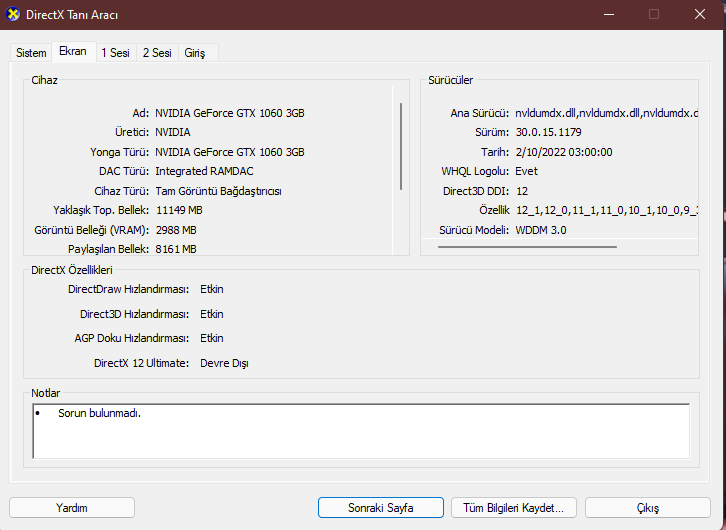Click the Çıkış button
Image resolution: width=726 pixels, height=530 pixels.
(647, 508)
